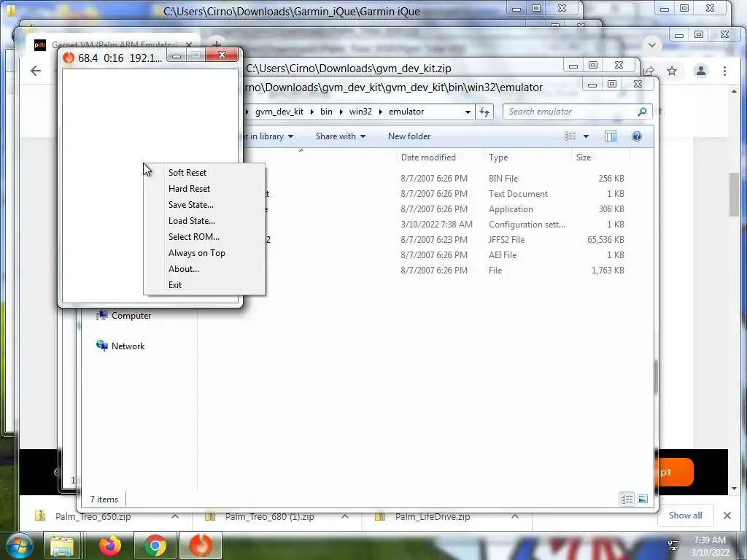Open File Explorer from taskbar
The height and width of the screenshot is (560, 747).
[62, 545]
